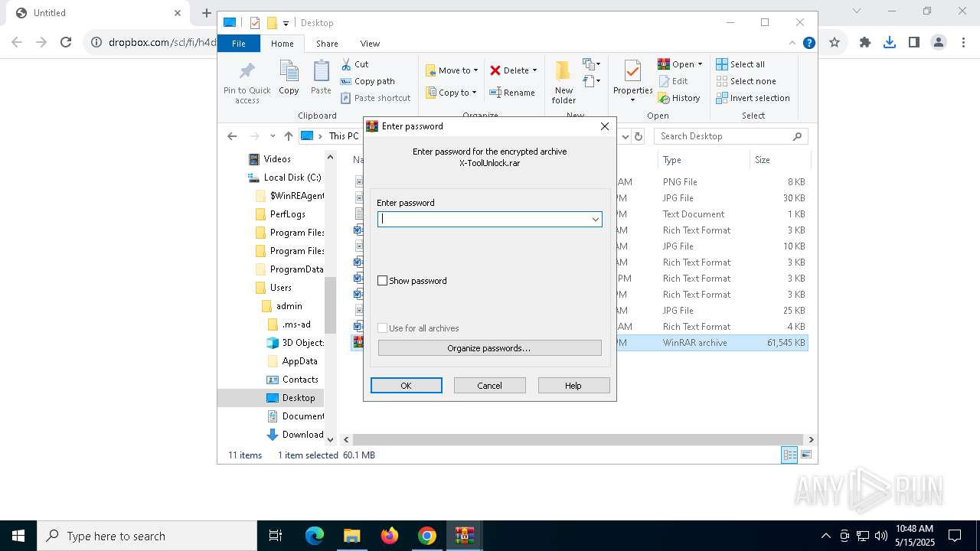Open the password history dropdown
This screenshot has width=980, height=551.
click(x=595, y=220)
